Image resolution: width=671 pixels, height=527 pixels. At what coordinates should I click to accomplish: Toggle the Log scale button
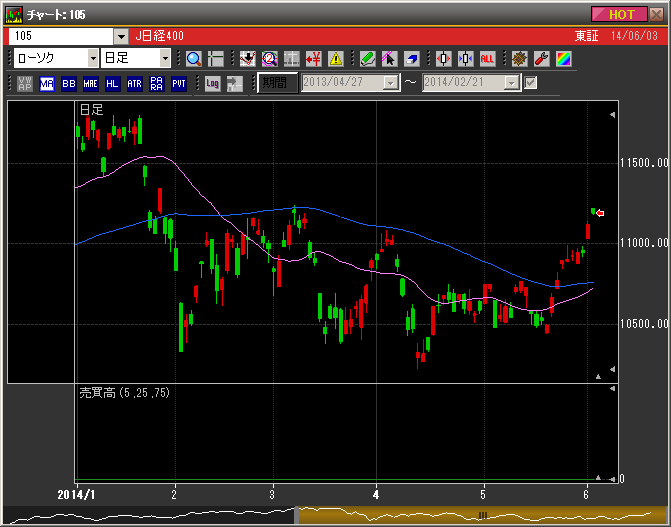(x=212, y=83)
